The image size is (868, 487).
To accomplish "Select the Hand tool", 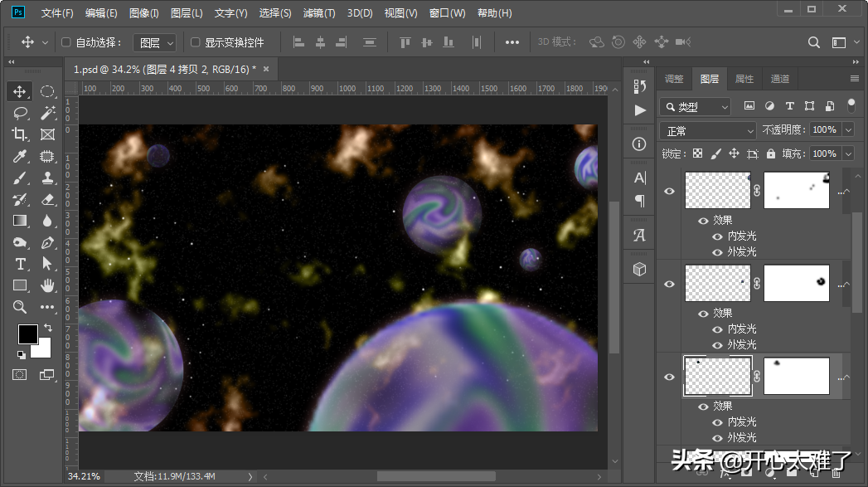I will pos(47,285).
